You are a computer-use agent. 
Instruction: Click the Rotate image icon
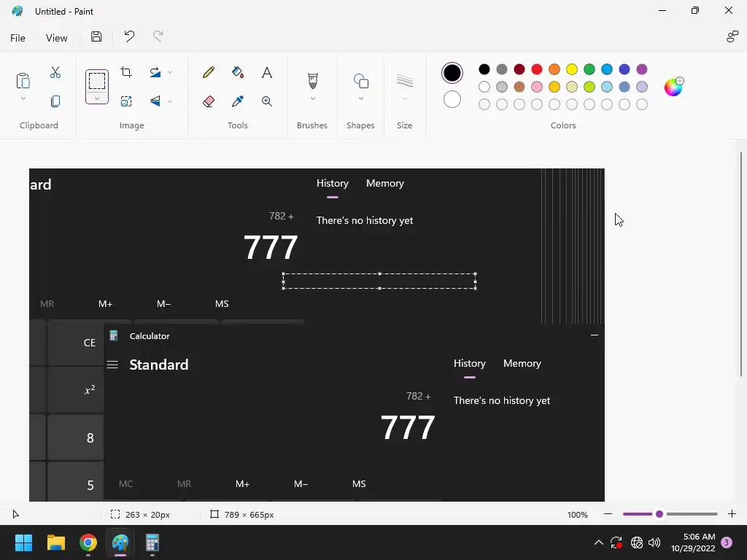click(x=155, y=72)
